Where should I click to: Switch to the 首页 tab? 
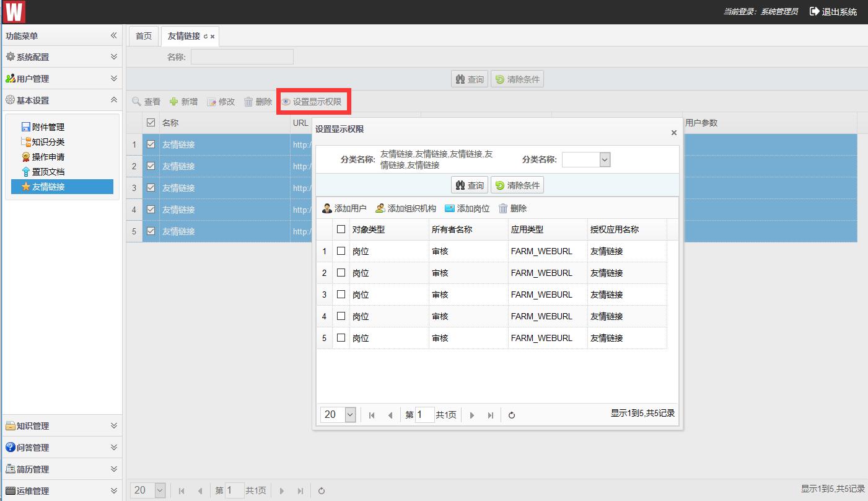pyautogui.click(x=144, y=36)
